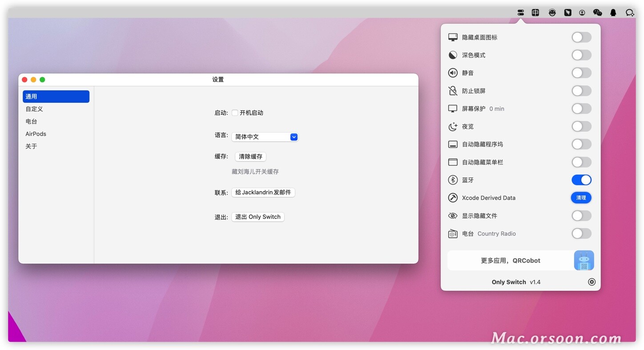Click the Only Switch v1.4 label
Screen dimensions: 644x350
[516, 282]
